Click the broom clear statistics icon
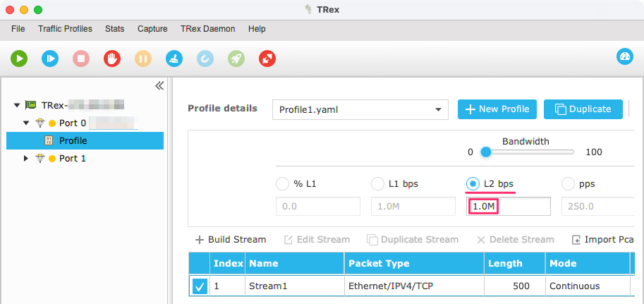644x304 pixels. click(174, 59)
